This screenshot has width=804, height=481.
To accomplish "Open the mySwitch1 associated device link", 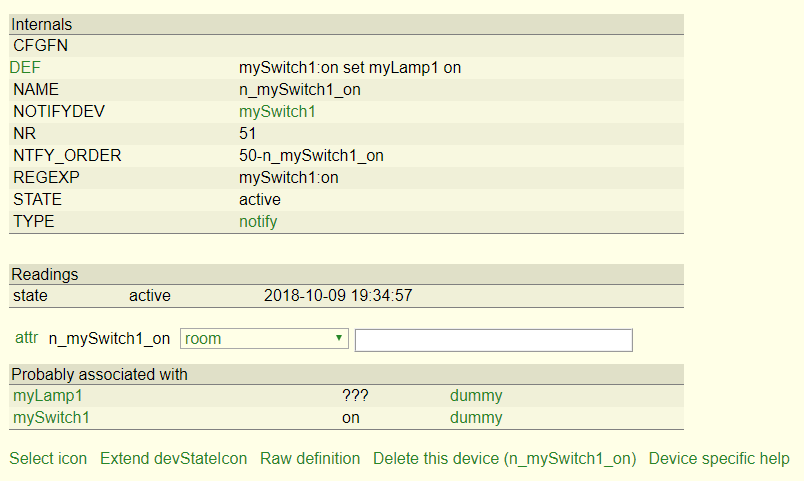I will tap(51, 418).
